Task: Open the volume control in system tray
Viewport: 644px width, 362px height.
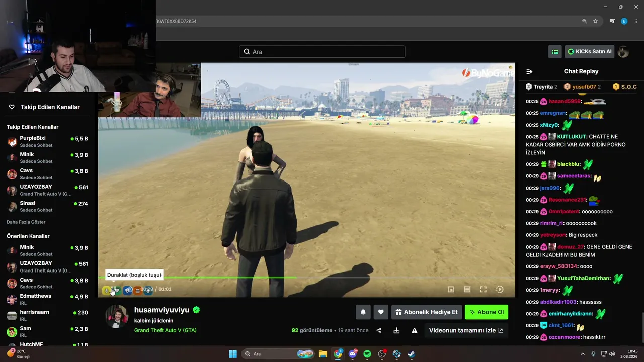Action: tap(612, 354)
